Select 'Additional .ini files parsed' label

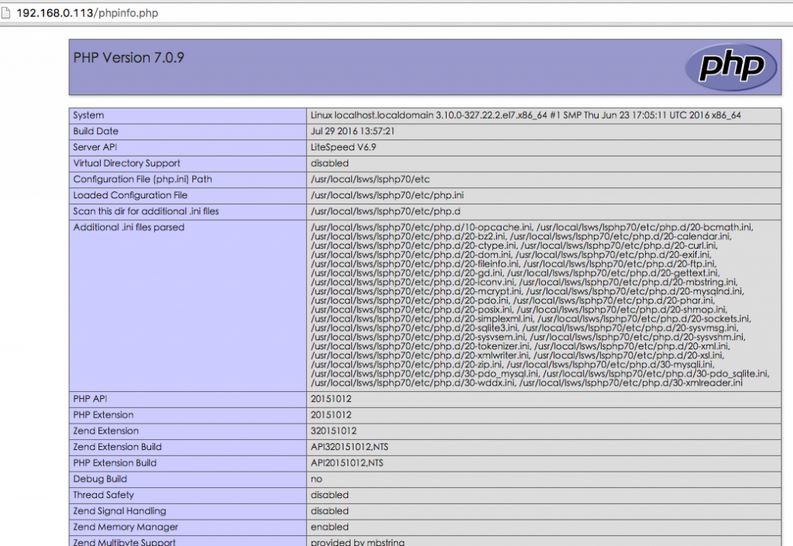tap(128, 227)
